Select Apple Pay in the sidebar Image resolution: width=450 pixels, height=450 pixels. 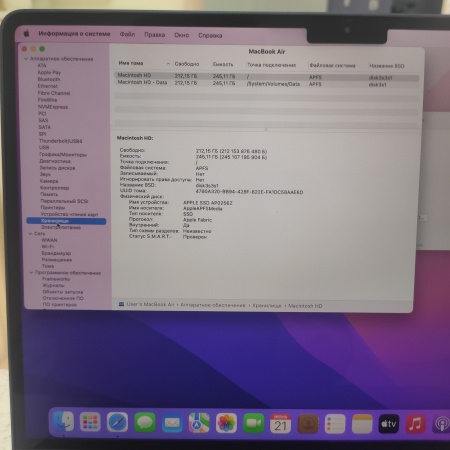(x=49, y=72)
